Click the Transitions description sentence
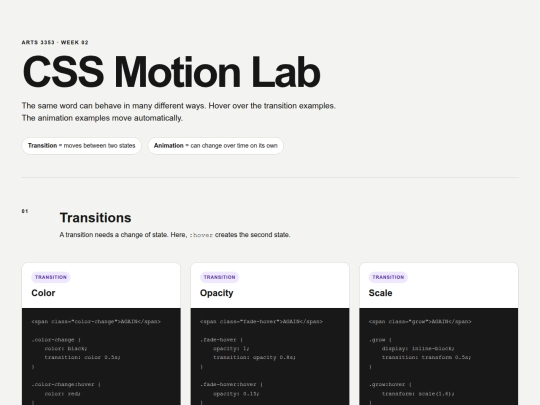 click(x=175, y=235)
